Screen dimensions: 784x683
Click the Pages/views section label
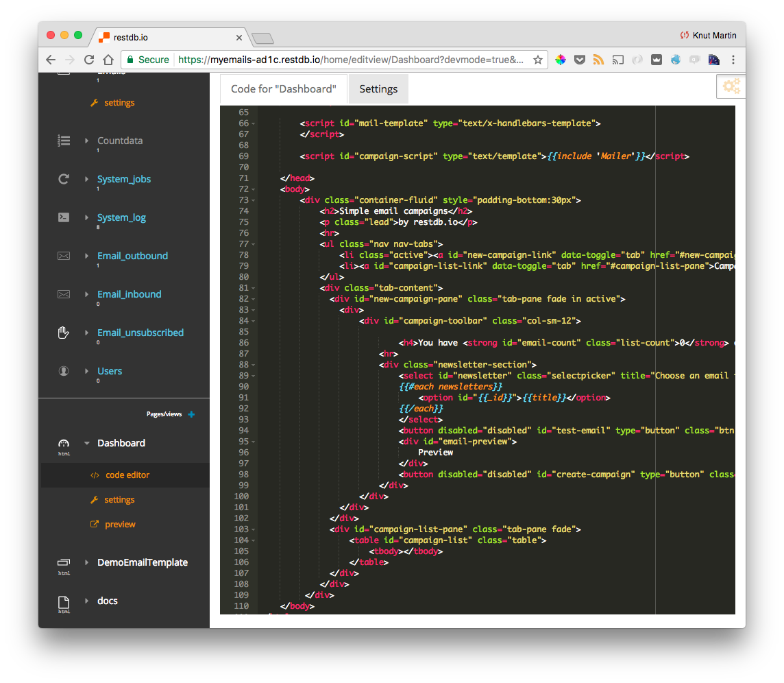164,414
